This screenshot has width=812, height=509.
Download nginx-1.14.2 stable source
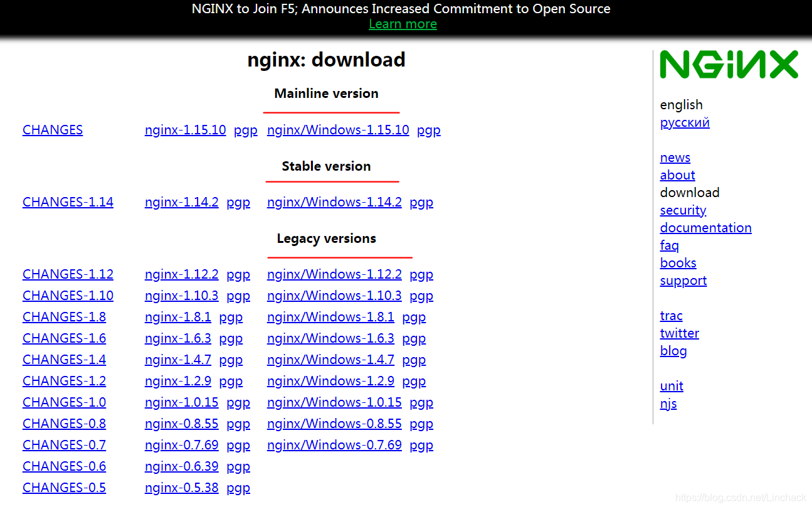(x=181, y=202)
